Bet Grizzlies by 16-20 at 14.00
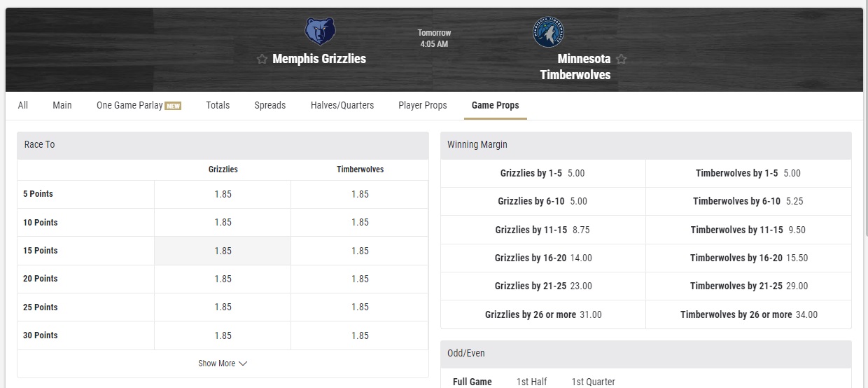 coord(542,258)
